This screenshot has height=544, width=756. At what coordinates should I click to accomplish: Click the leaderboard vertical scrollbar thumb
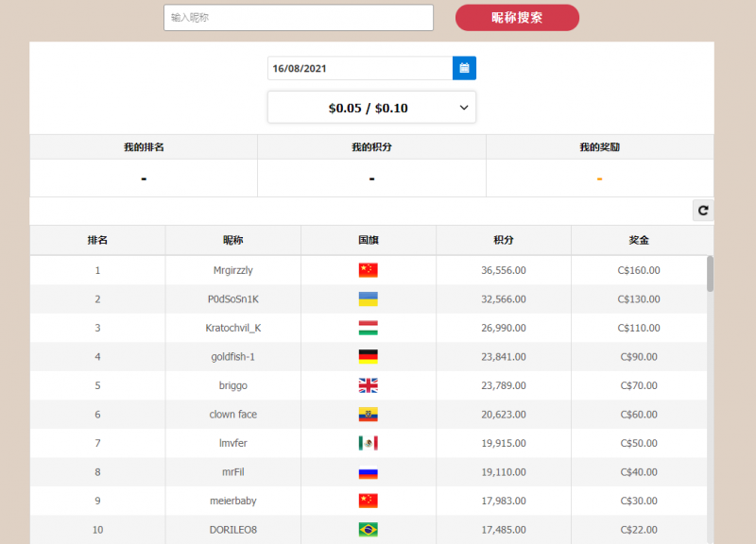710,274
